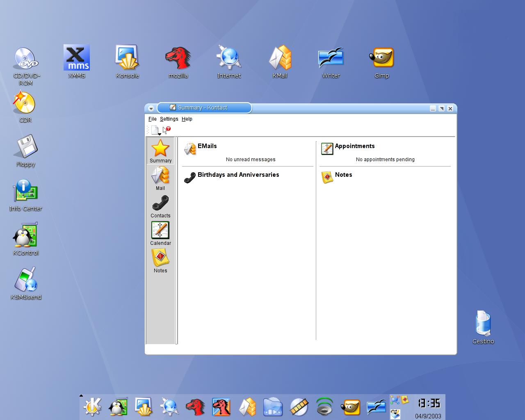Launch Gimp from the panel
525x420 pixels.
pos(351,407)
